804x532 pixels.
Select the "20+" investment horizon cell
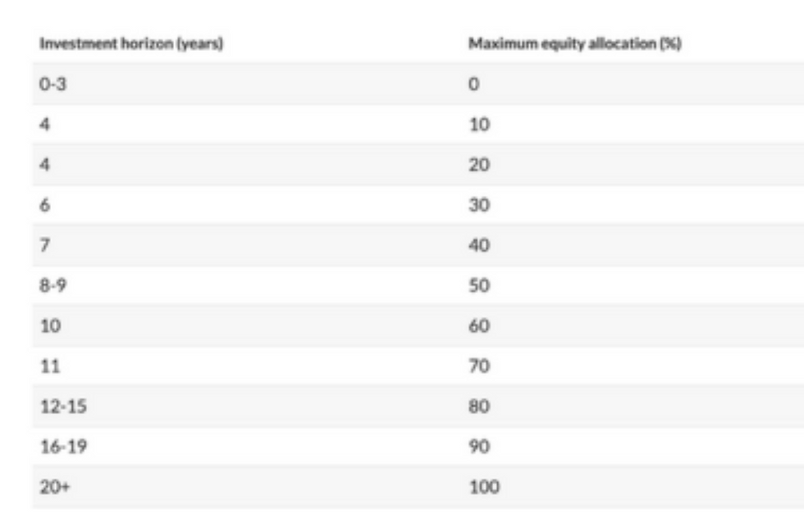pyautogui.click(x=50, y=488)
